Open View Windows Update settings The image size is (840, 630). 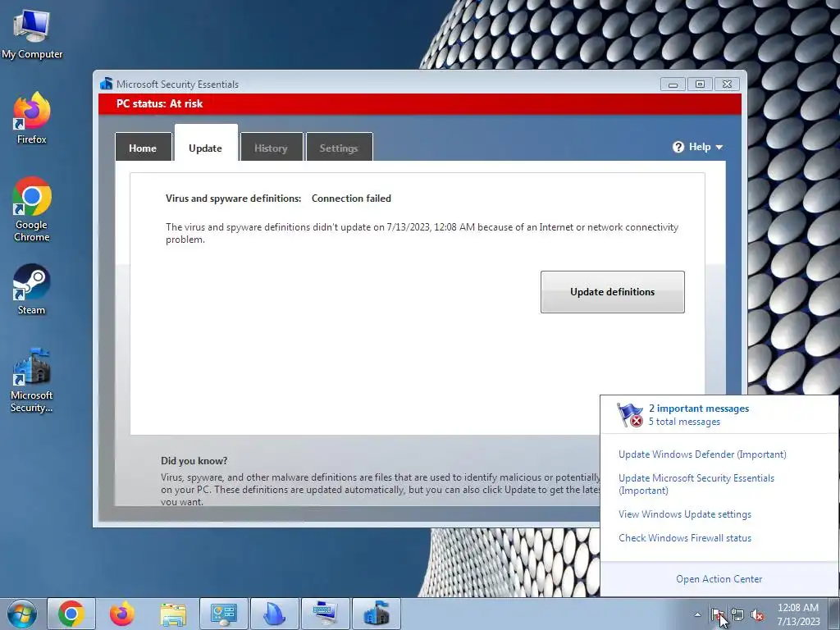685,514
